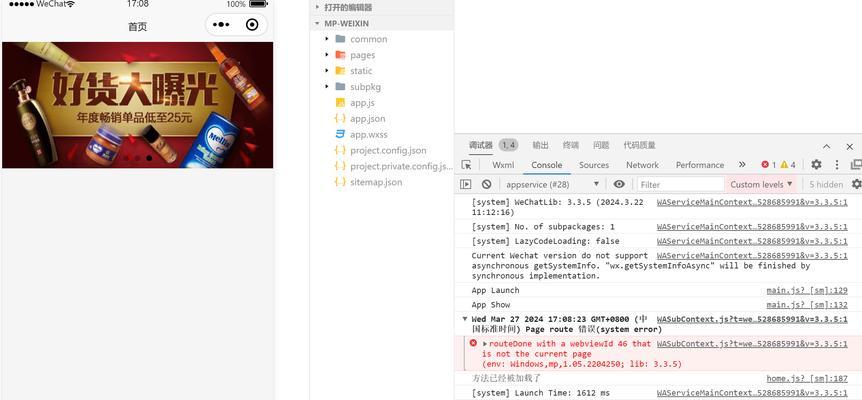Viewport: 862px width, 400px height.
Task: Tap the mini program capsule close circle
Action: (x=252, y=25)
